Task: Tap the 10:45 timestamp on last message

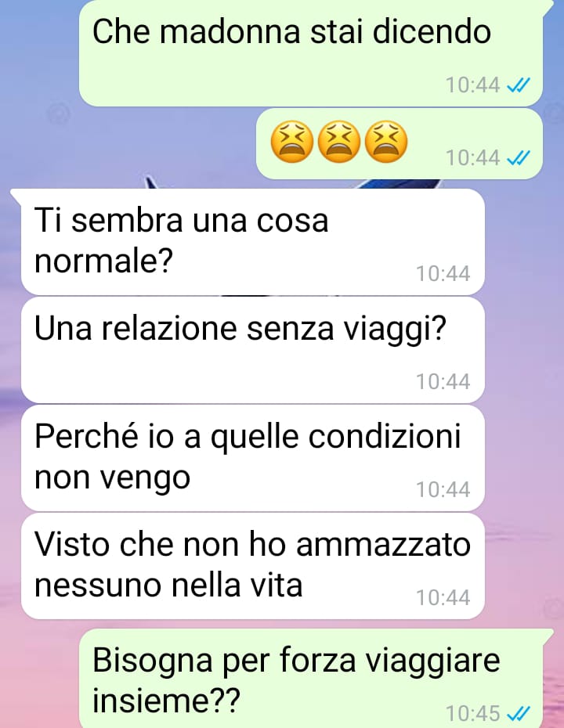Action: pos(473,713)
